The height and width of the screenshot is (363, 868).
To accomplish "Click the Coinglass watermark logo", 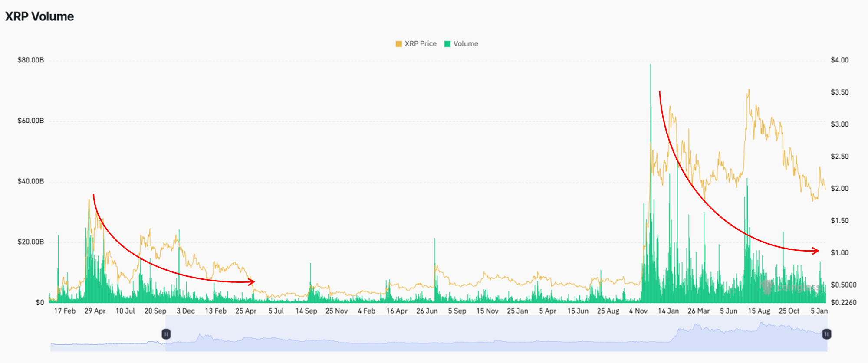I will click(x=790, y=287).
